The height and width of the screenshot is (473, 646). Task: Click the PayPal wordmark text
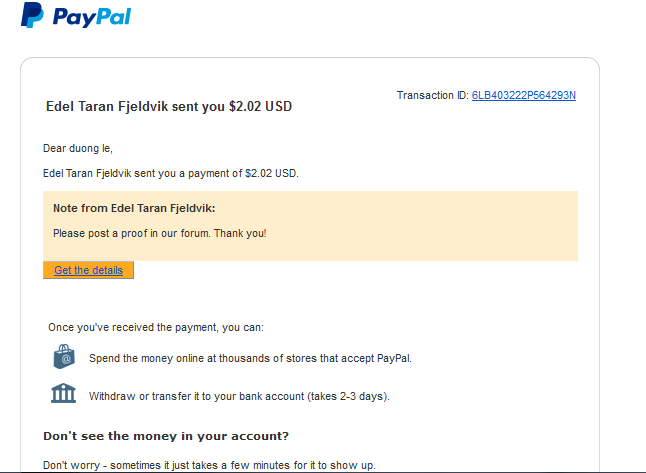(91, 17)
